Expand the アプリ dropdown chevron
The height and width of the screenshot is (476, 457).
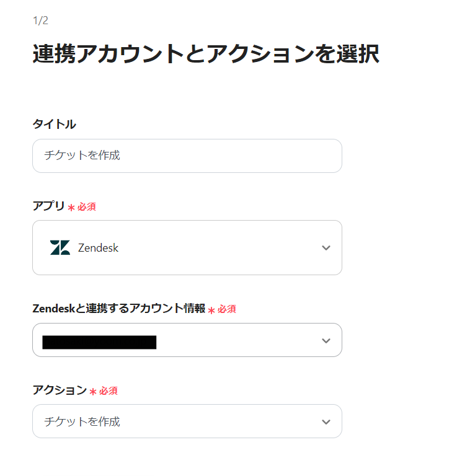[326, 248]
